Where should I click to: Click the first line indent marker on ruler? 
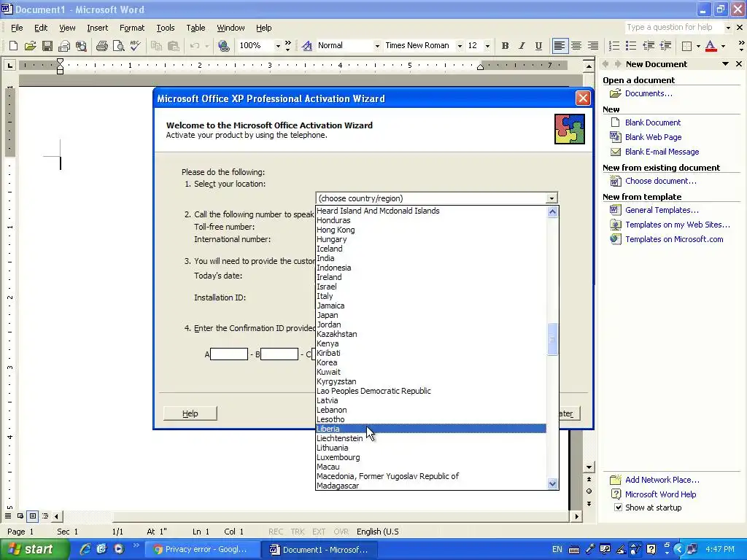(60, 61)
